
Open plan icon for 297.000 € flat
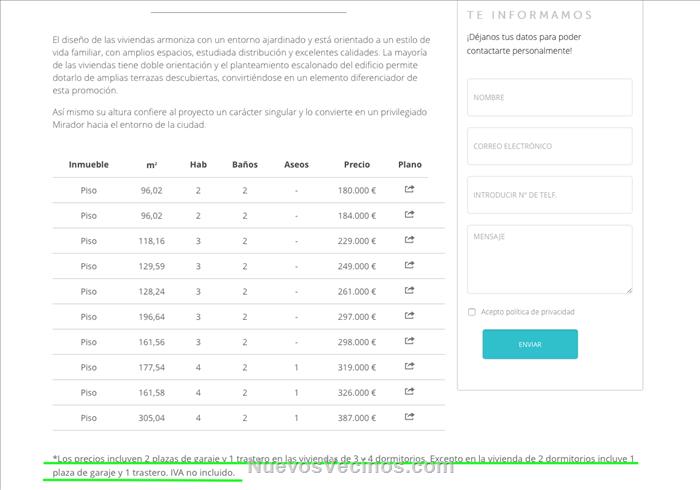pos(410,316)
